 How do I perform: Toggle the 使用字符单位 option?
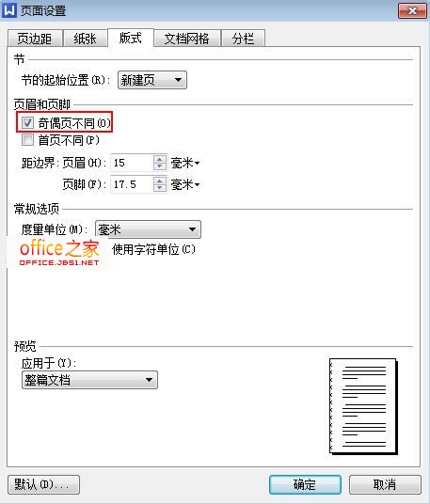(153, 249)
